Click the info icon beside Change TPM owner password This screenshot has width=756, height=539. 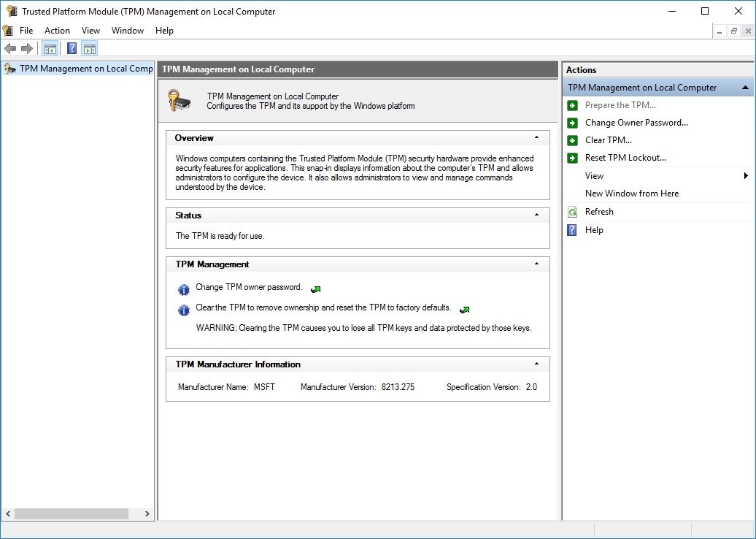pyautogui.click(x=183, y=289)
